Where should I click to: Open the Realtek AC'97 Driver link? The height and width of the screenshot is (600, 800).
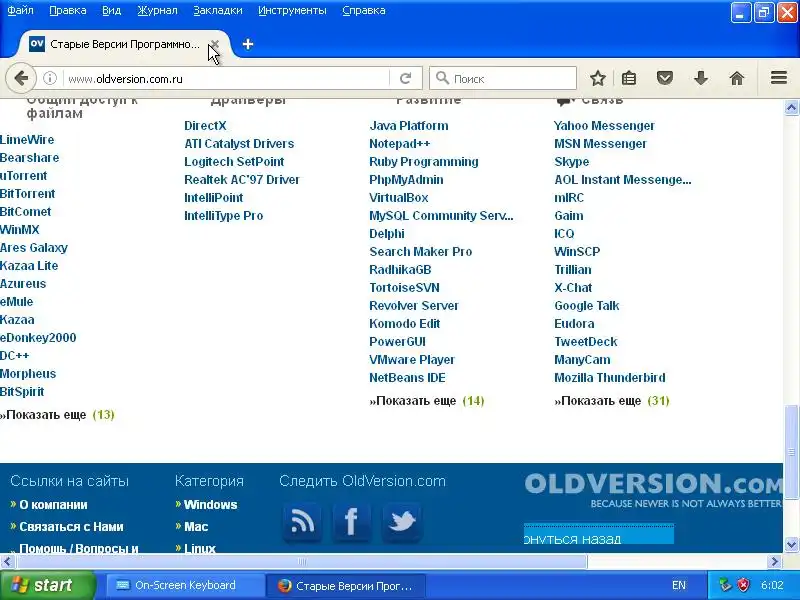pos(242,180)
